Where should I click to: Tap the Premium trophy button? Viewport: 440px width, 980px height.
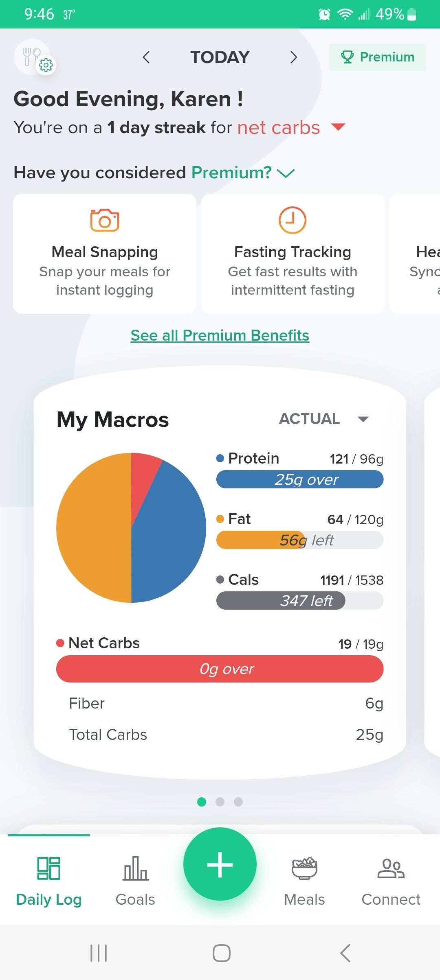(377, 57)
